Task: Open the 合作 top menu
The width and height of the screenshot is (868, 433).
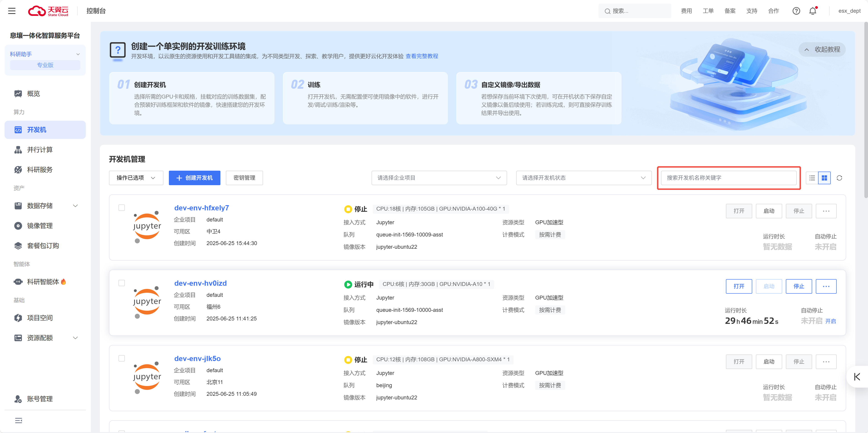Action: coord(773,11)
